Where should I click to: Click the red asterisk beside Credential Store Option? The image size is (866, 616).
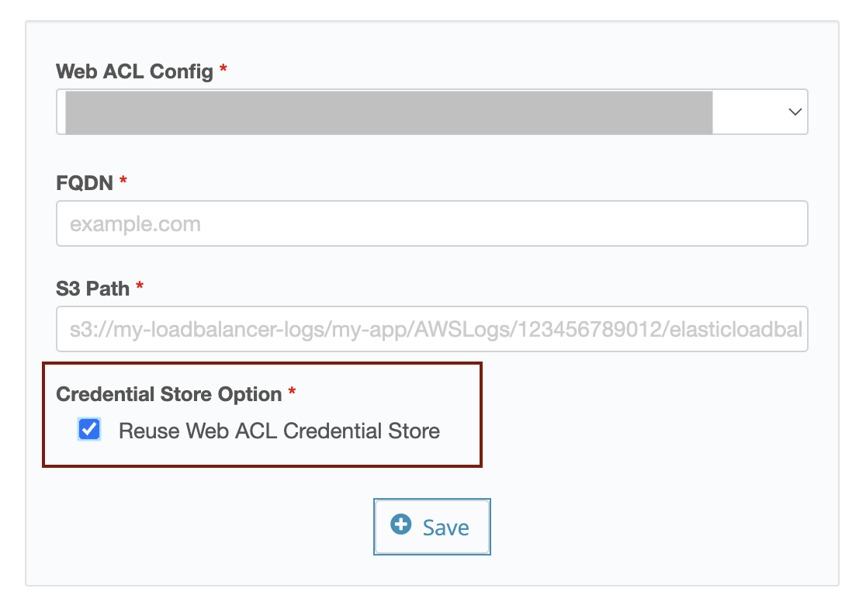click(293, 391)
